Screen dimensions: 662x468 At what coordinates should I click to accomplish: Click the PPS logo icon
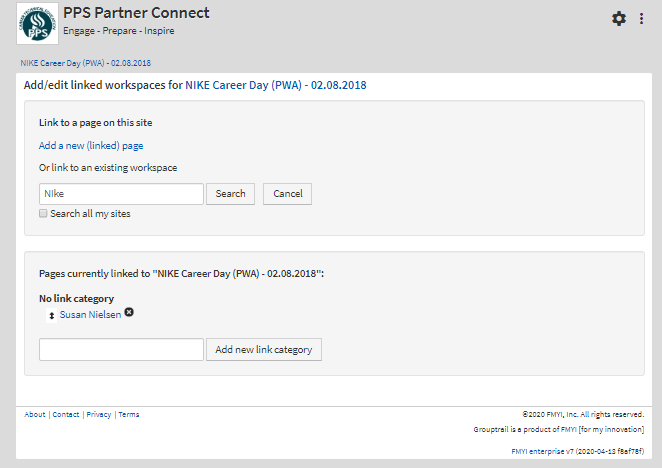37,23
